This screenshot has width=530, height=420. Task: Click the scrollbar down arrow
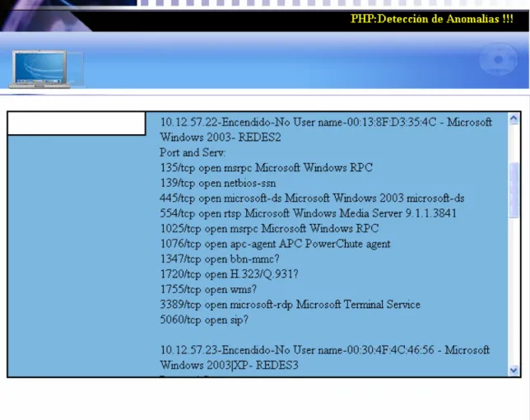click(x=514, y=370)
